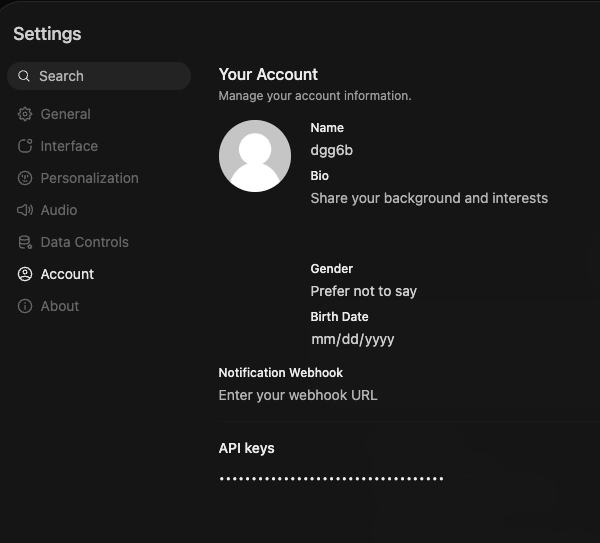
Task: Click the Birth Date mm/dd/yyyy field
Action: (x=455, y=339)
